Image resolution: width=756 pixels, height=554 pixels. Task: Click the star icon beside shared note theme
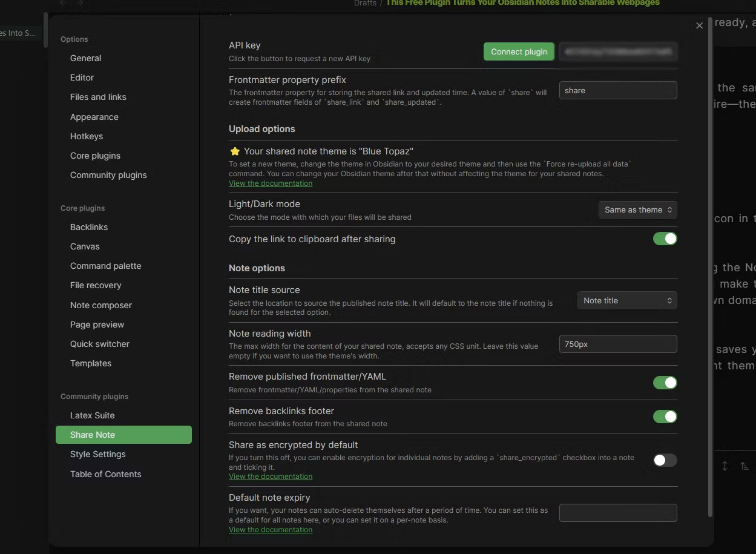click(235, 151)
